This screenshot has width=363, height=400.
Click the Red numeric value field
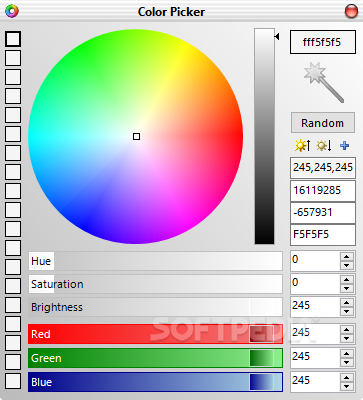(x=315, y=333)
